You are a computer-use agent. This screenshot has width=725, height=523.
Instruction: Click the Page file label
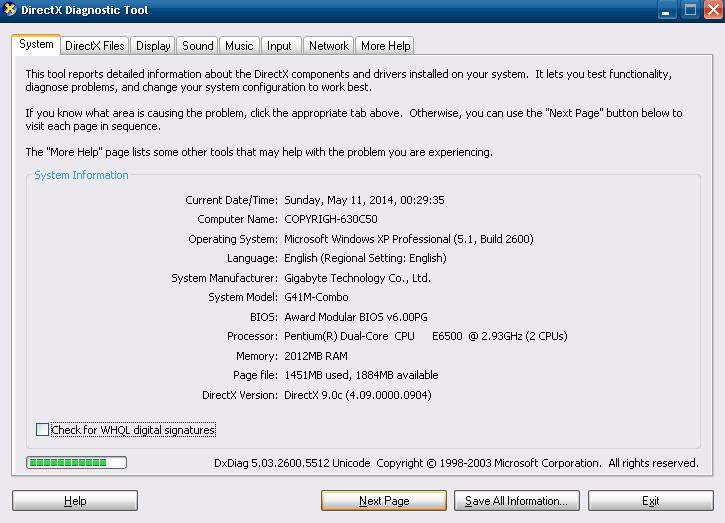click(x=255, y=375)
